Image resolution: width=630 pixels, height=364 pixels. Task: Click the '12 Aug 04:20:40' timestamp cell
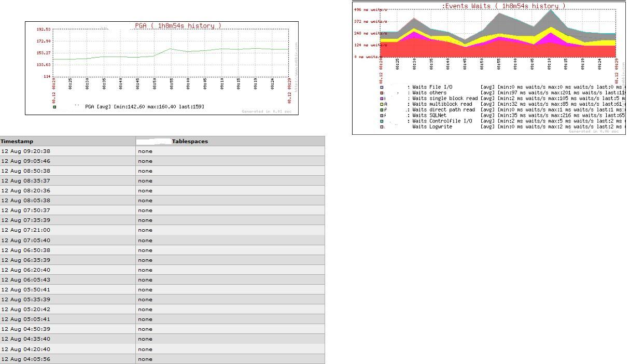point(67,349)
